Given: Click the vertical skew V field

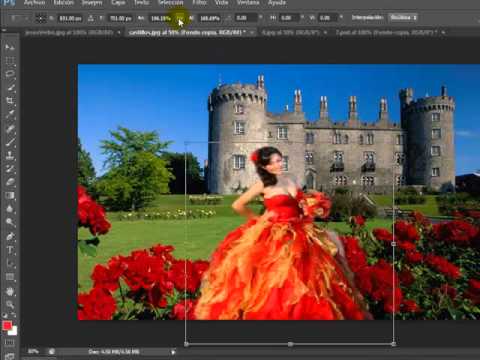Looking at the screenshot, I should click(328, 18).
